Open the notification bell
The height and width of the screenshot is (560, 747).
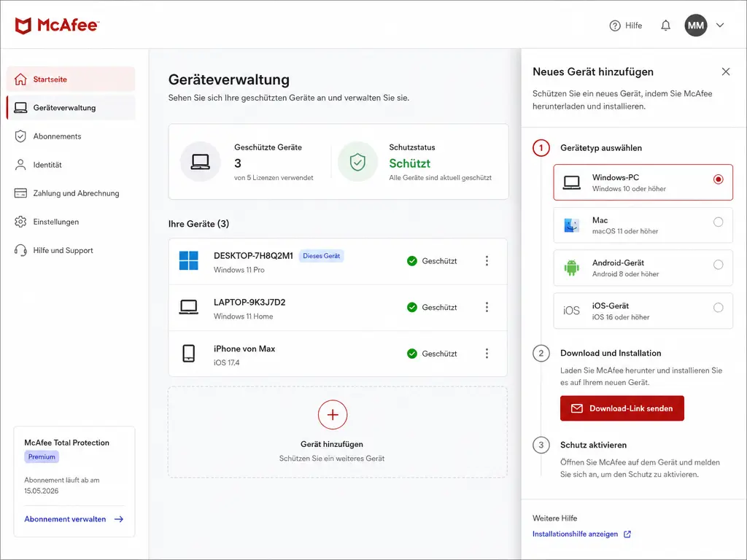click(x=665, y=26)
